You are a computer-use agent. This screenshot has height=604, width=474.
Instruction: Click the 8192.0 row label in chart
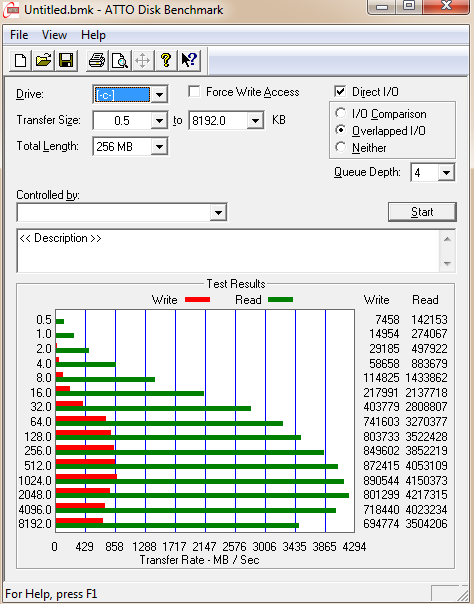click(x=35, y=523)
